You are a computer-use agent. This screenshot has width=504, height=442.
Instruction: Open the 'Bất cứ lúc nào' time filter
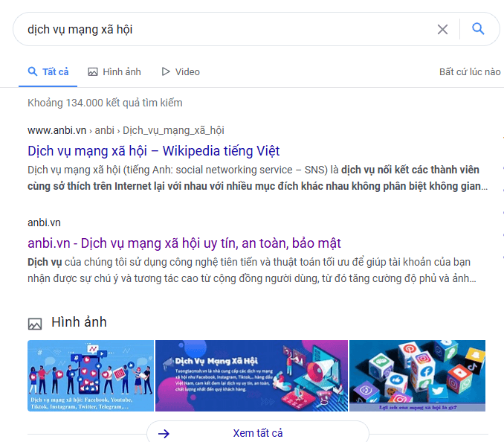470,71
